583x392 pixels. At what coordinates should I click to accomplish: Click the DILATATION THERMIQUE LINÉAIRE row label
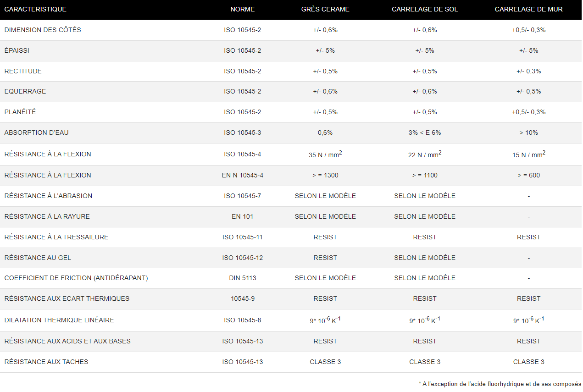point(59,320)
